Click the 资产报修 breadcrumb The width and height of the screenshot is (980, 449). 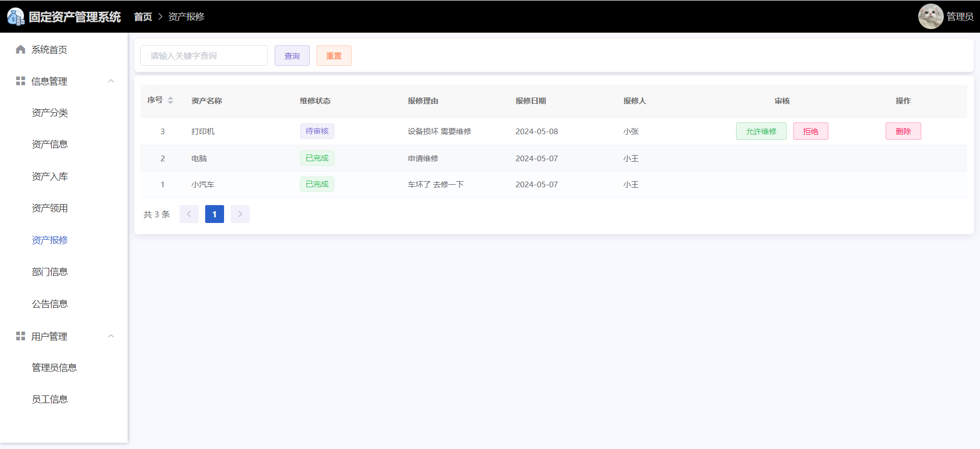(x=186, y=17)
